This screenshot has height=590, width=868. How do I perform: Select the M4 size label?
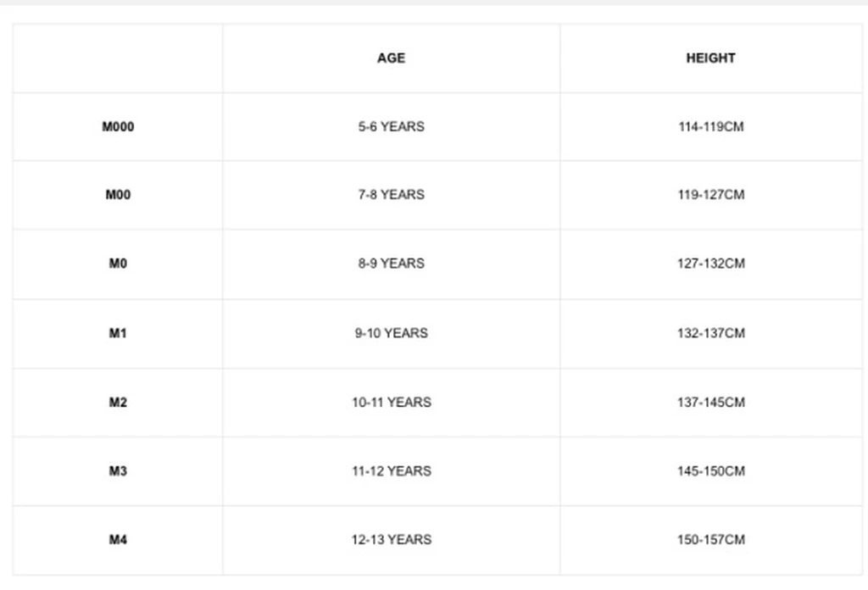point(118,539)
